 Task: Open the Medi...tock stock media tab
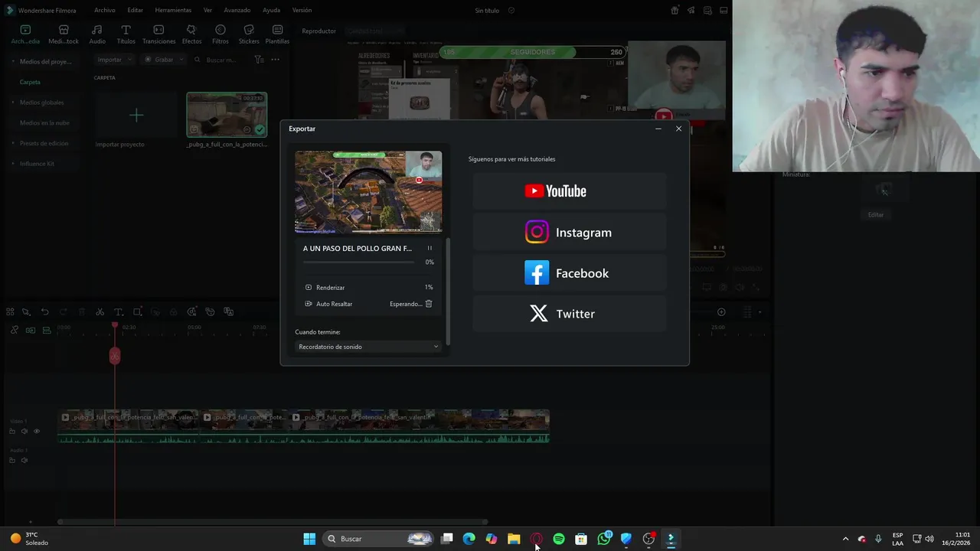(64, 34)
